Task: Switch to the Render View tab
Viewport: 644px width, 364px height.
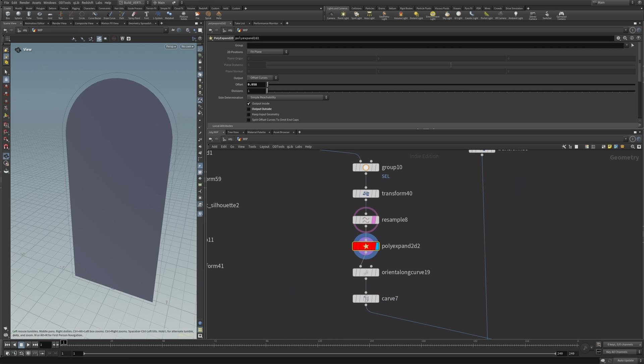Action: [x=59, y=23]
